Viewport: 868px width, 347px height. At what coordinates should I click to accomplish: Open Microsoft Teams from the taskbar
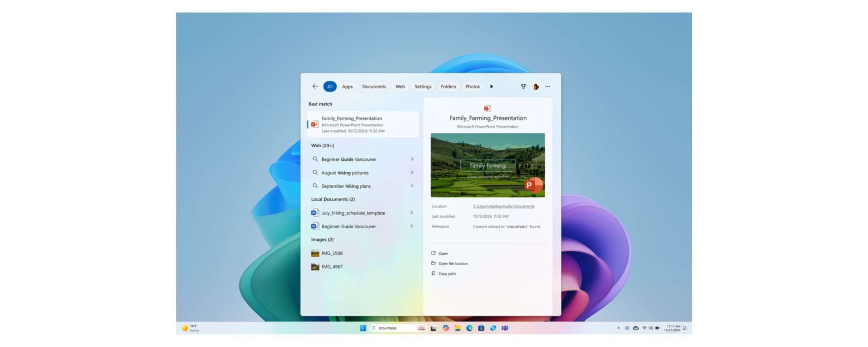click(505, 328)
